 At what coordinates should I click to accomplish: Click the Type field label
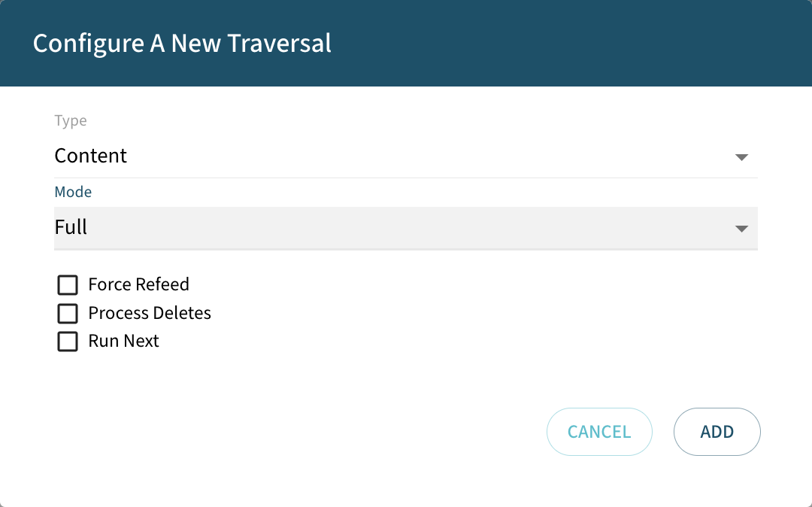[x=70, y=120]
